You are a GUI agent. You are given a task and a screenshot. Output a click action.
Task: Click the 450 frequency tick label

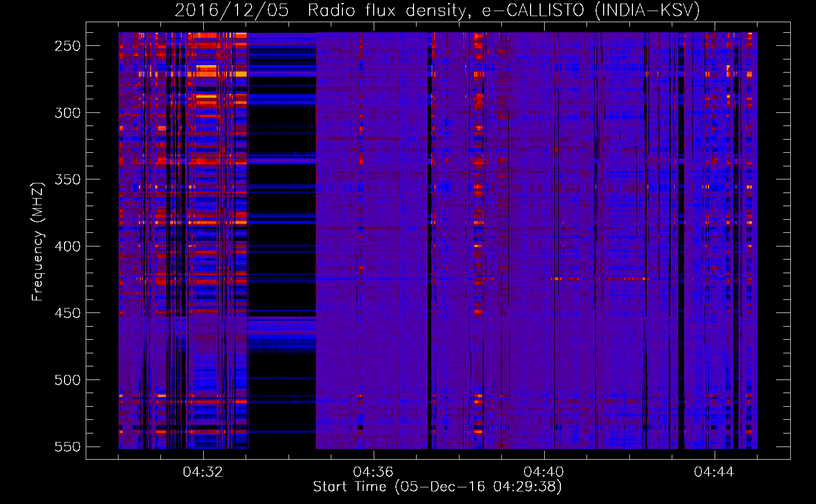(68, 313)
